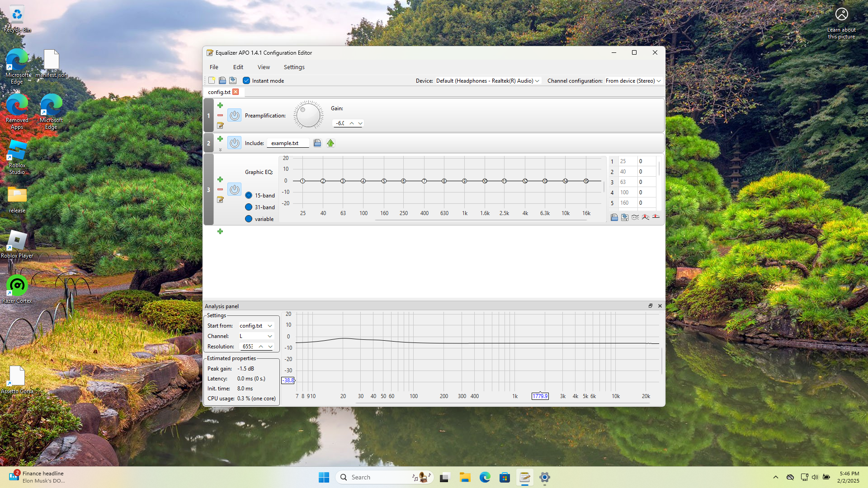Image resolution: width=868 pixels, height=488 pixels.
Task: Remove the Preamplification filter with red minus
Action: (x=220, y=115)
